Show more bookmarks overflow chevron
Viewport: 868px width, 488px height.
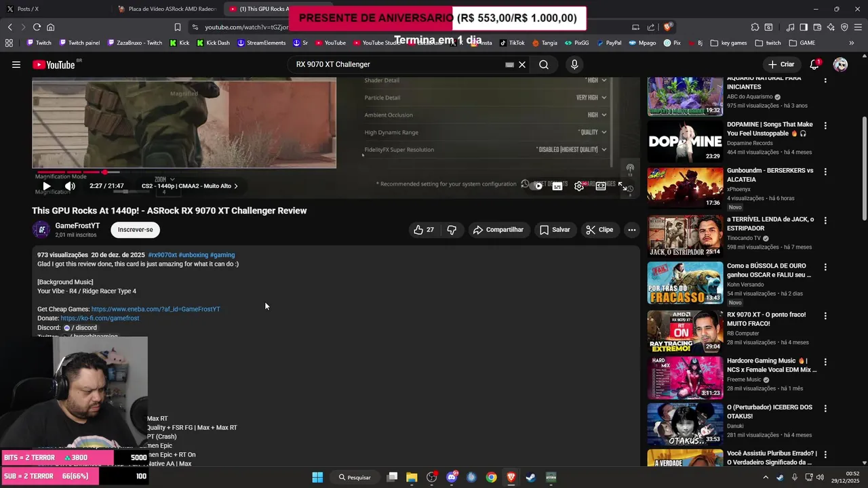click(x=852, y=43)
